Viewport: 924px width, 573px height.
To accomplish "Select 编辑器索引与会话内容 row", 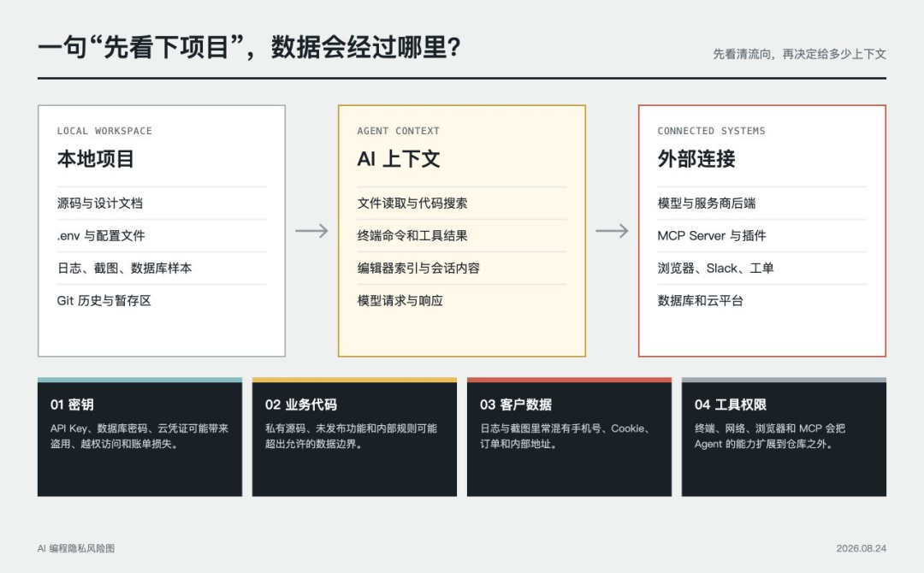I will (x=461, y=268).
